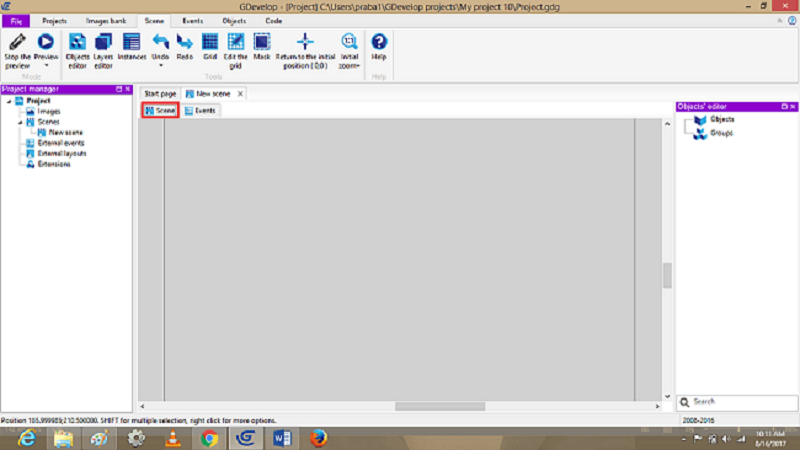Select Images in the project tree
Image resolution: width=800 pixels, height=450 pixels.
(x=48, y=111)
